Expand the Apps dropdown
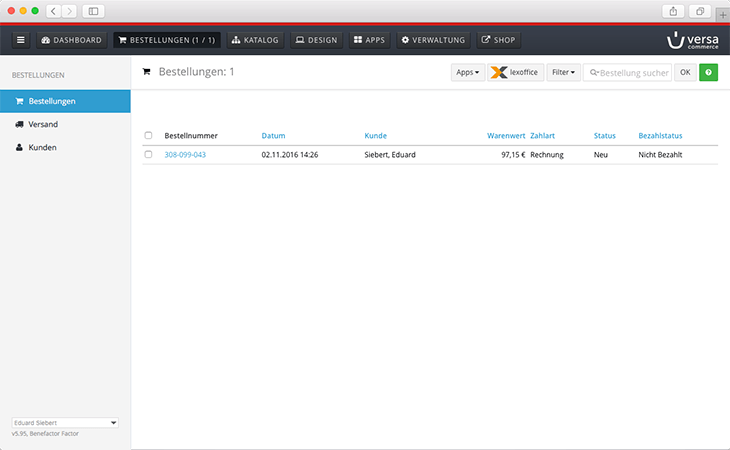 467,72
